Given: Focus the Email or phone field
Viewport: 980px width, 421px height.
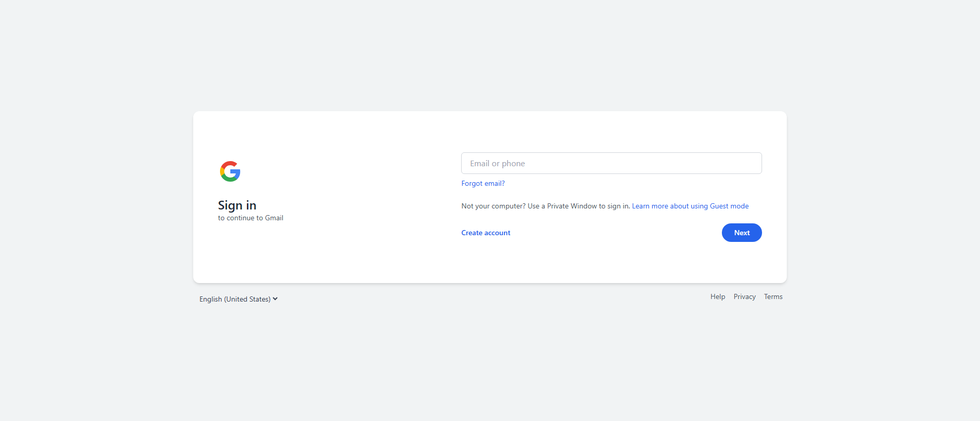Looking at the screenshot, I should click(x=611, y=163).
